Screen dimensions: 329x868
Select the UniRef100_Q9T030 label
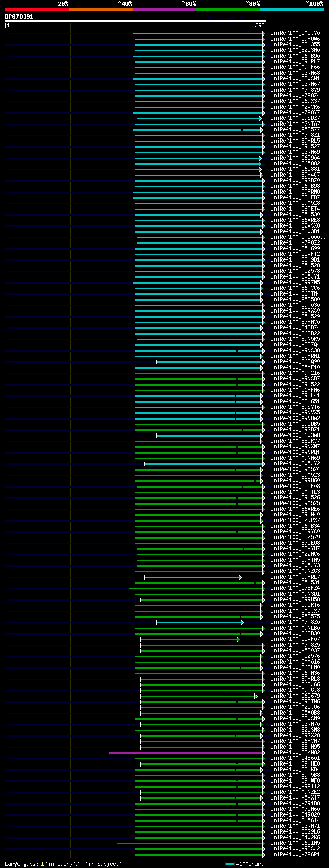[x=295, y=305]
